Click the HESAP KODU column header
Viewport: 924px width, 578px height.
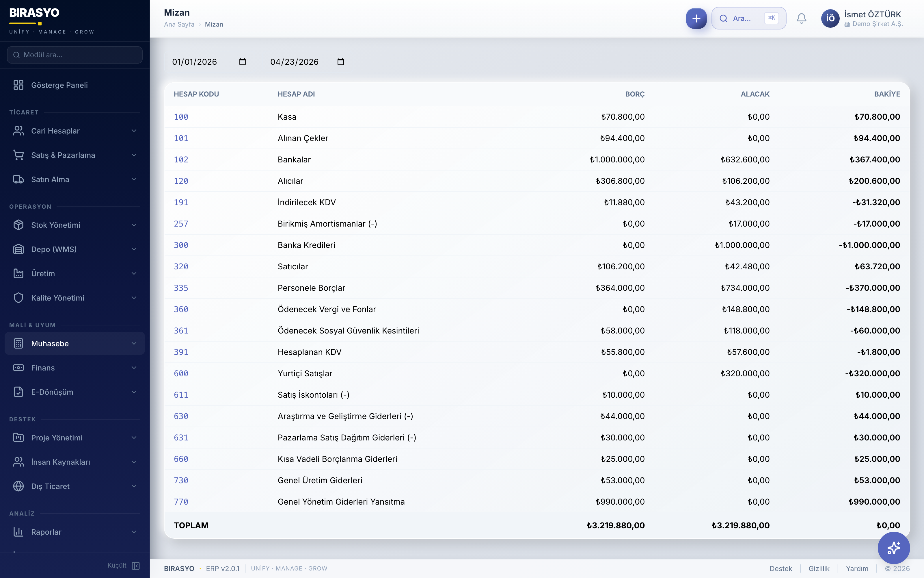(x=196, y=94)
